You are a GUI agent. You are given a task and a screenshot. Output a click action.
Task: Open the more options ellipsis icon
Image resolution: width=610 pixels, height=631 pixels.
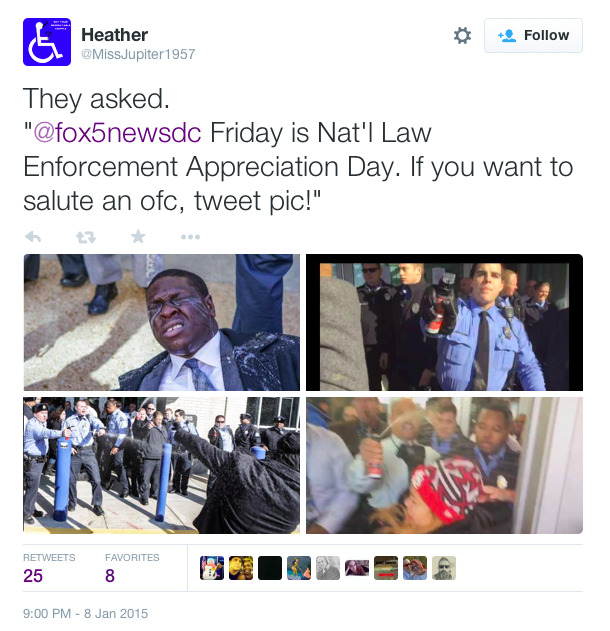[190, 237]
